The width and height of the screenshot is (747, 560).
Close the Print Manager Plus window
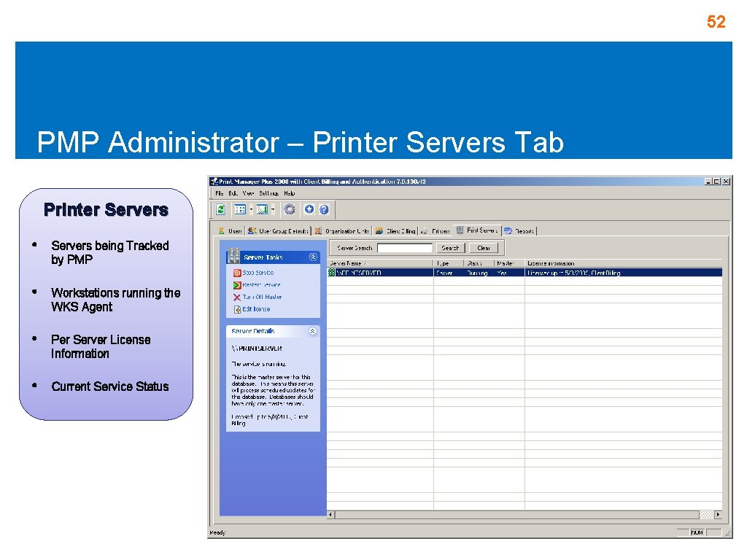pyautogui.click(x=726, y=182)
